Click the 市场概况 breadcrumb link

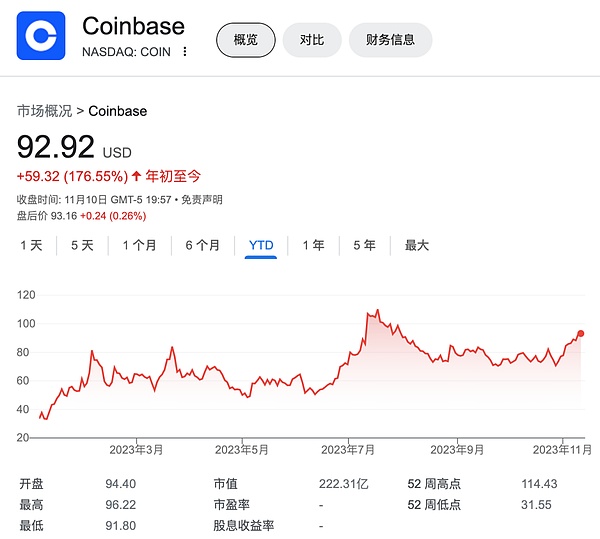click(44, 110)
